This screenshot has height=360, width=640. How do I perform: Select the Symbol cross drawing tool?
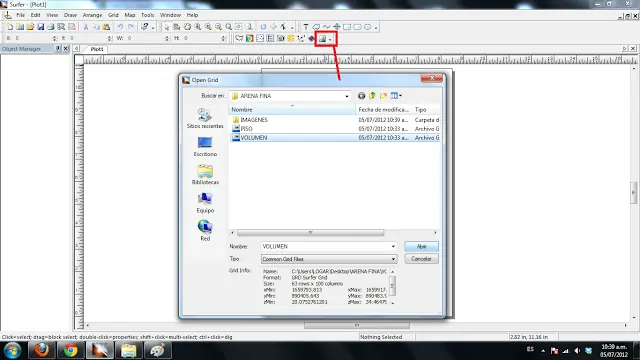click(337, 27)
